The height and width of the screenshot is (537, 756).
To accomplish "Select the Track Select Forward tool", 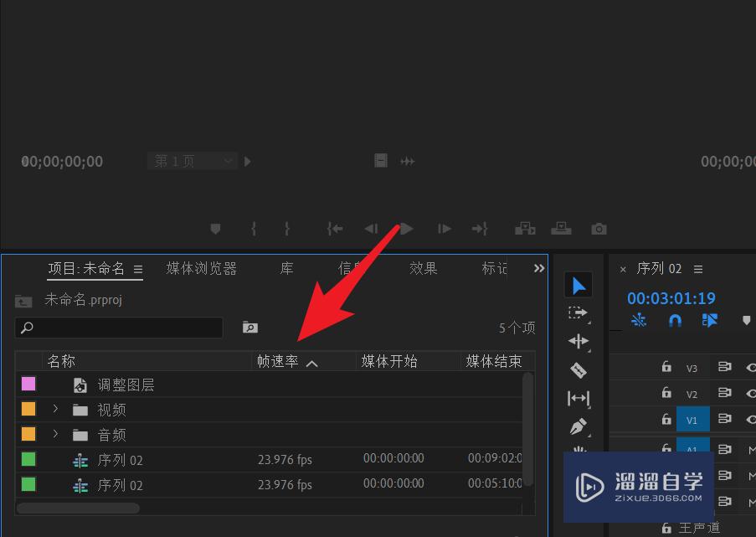I will tap(579, 312).
